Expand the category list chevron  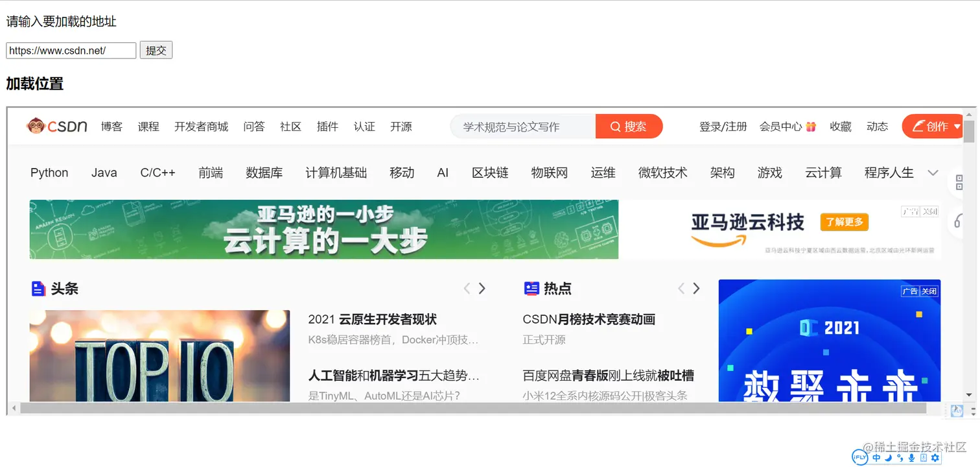pyautogui.click(x=933, y=173)
